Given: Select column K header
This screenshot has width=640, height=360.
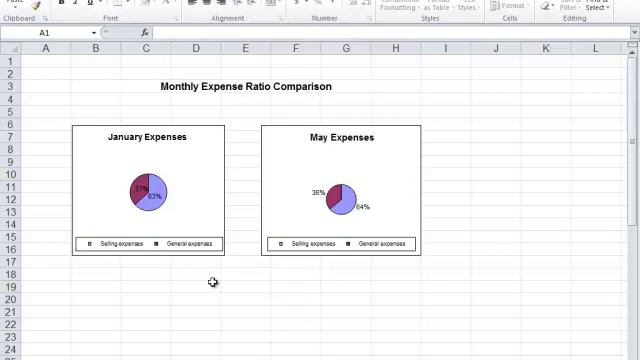Looking at the screenshot, I should click(546, 49).
